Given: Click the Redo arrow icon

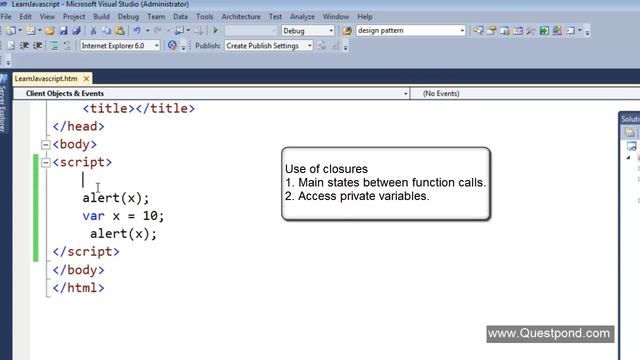Looking at the screenshot, I should pos(158,31).
